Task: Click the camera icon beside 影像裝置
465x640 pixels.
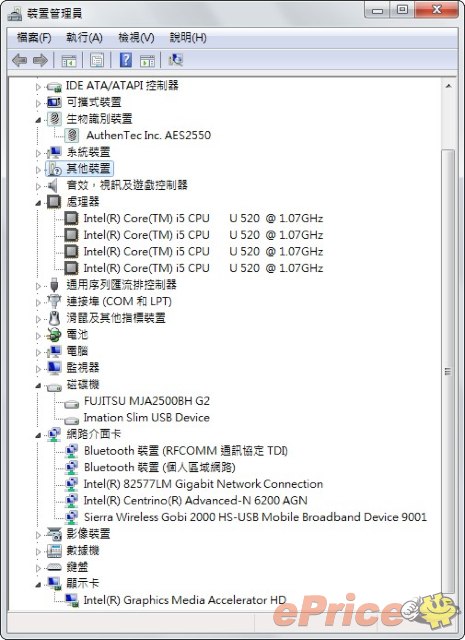Action: (54, 534)
